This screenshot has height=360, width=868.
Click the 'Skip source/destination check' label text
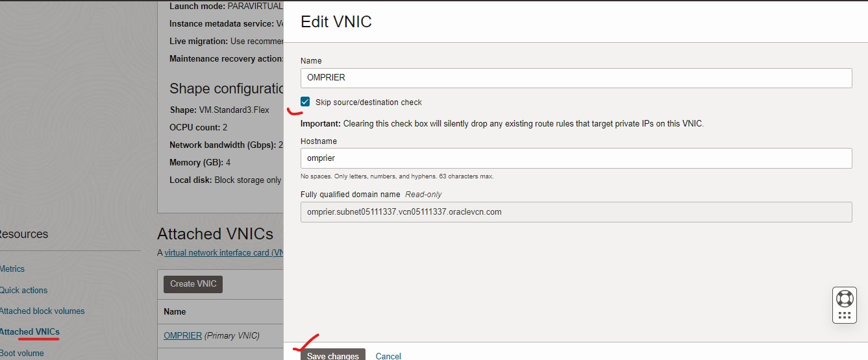pos(368,102)
